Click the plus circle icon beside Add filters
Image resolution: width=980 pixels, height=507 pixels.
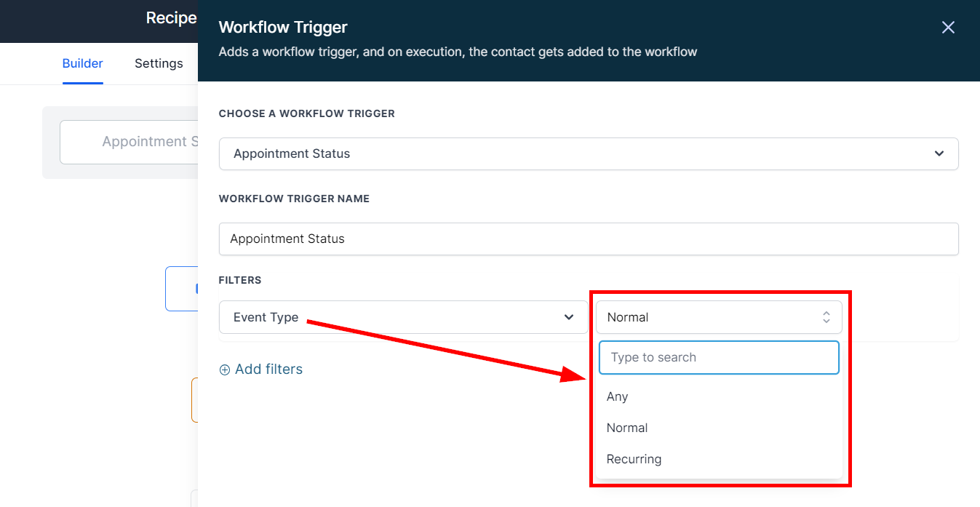click(x=225, y=370)
